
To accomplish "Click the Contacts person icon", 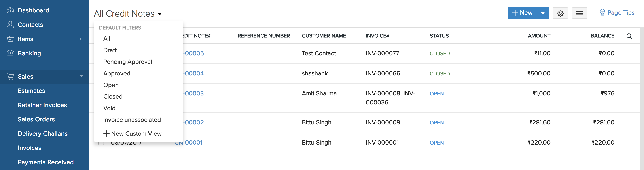I will (x=10, y=25).
